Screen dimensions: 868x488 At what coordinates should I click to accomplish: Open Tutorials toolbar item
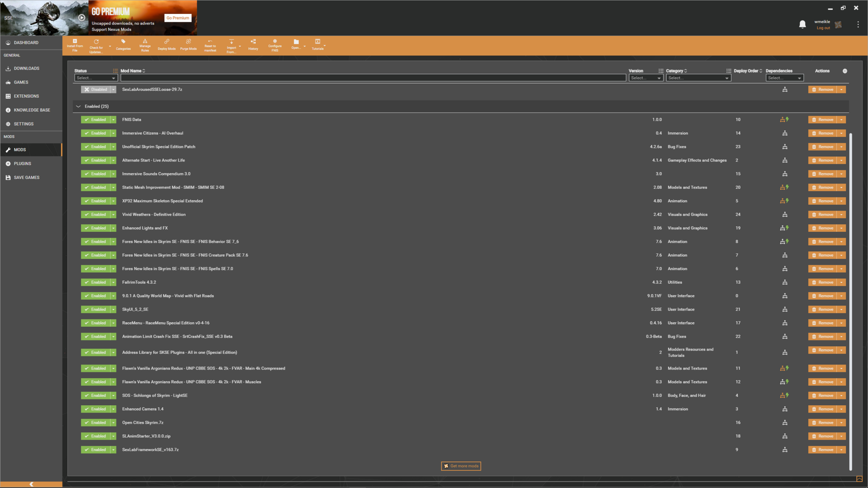pos(317,44)
